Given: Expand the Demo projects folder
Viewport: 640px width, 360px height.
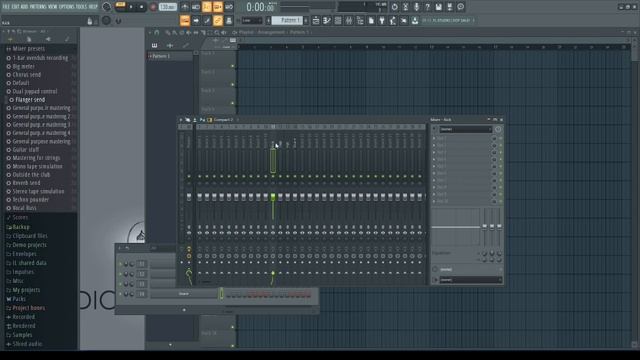Looking at the screenshot, I should 29,245.
